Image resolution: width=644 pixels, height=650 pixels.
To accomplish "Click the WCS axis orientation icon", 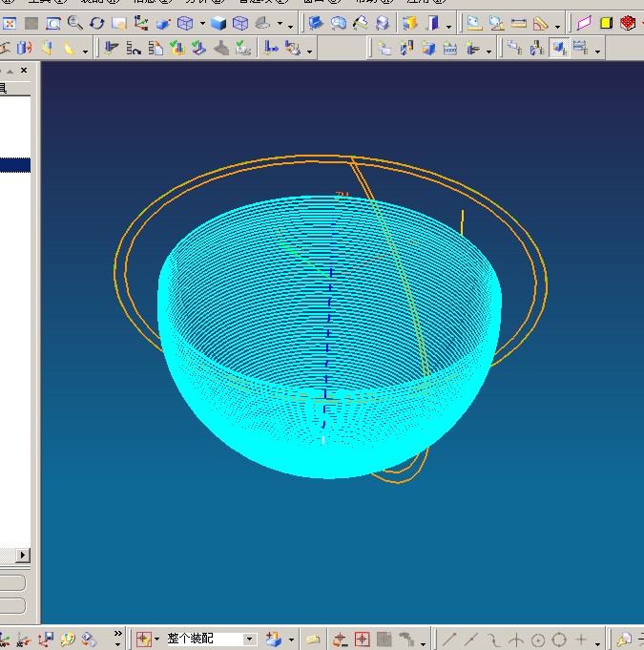I will (141, 23).
